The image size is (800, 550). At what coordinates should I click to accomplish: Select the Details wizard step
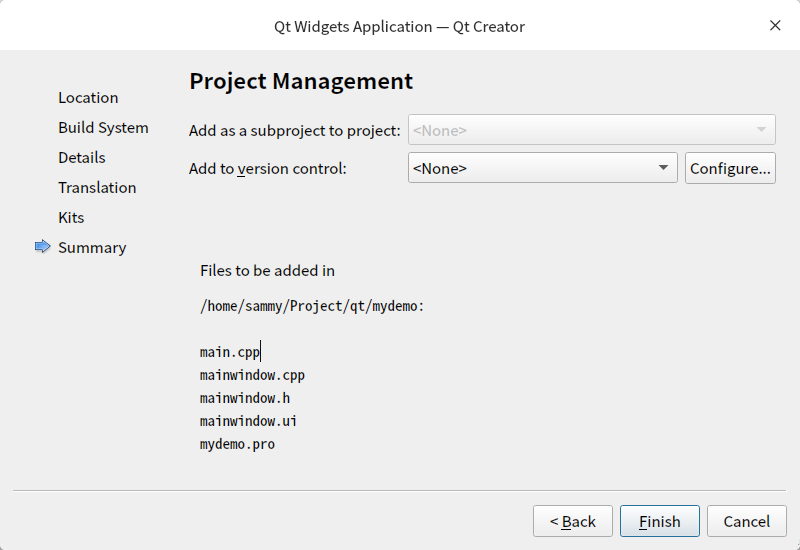[x=81, y=158]
